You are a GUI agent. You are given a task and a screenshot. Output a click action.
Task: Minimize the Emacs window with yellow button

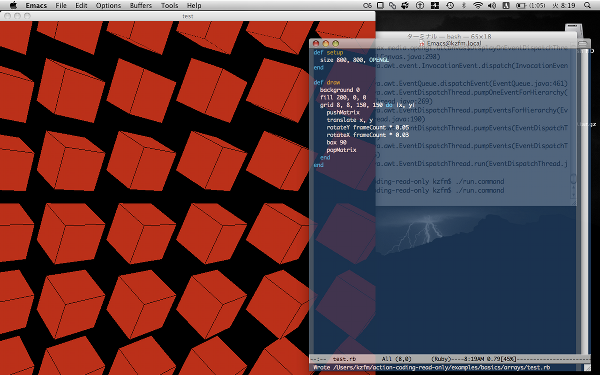(326, 43)
